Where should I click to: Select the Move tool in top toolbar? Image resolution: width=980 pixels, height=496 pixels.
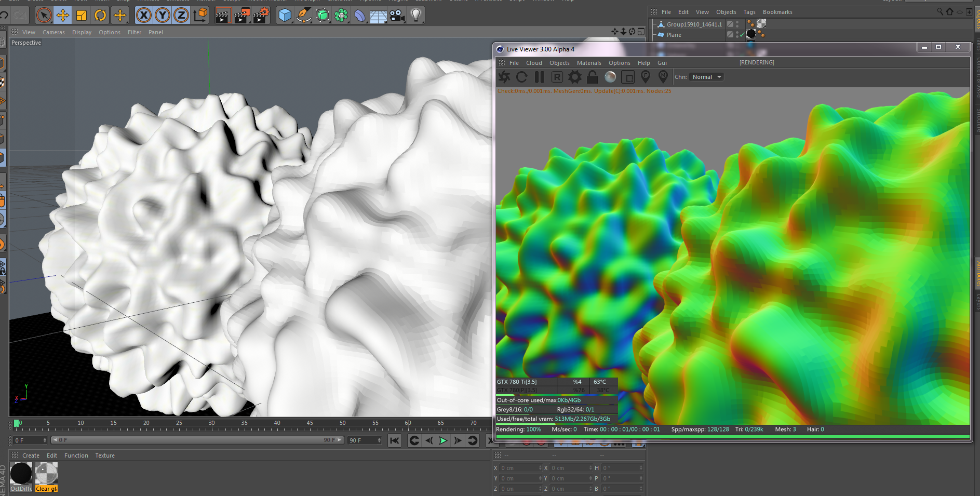(x=63, y=16)
